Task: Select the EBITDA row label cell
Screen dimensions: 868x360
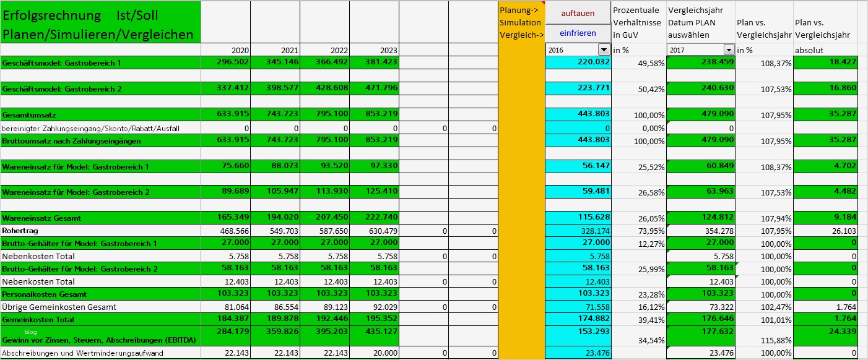Action: pyautogui.click(x=100, y=336)
